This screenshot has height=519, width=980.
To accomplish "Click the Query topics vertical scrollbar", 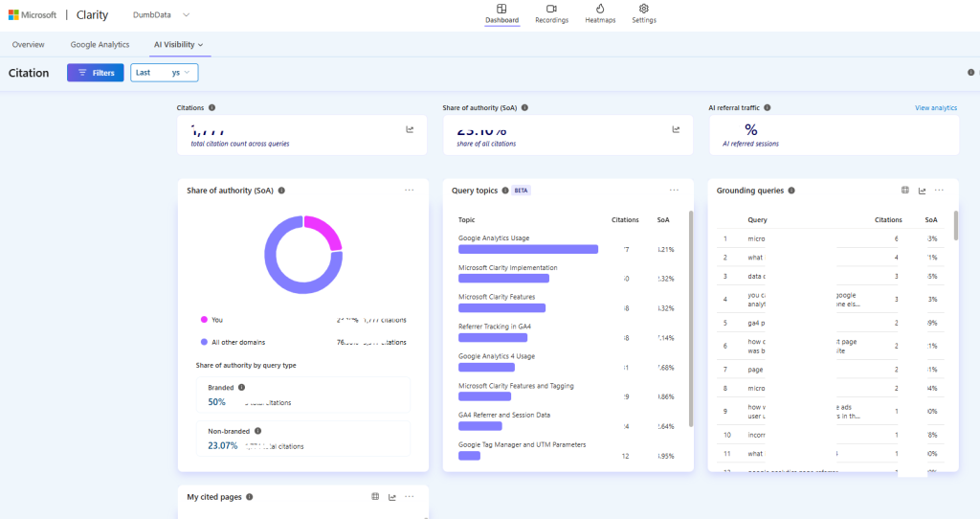I will (691, 319).
